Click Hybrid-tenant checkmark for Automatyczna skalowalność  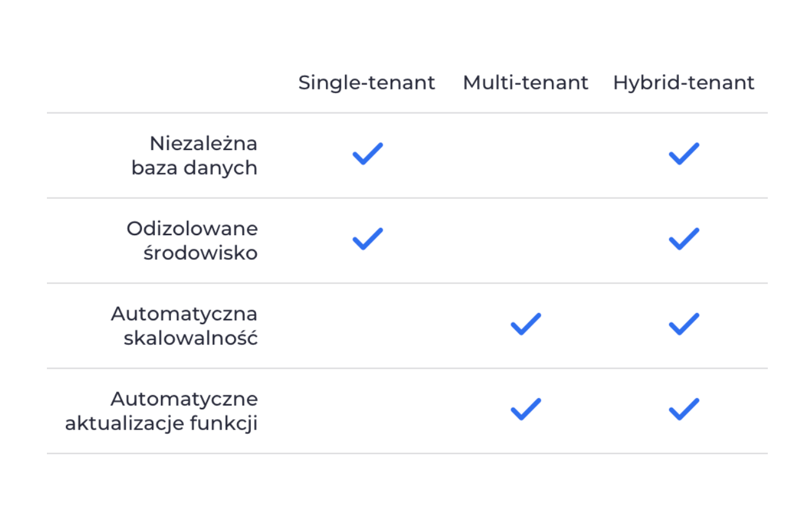pyautogui.click(x=684, y=324)
